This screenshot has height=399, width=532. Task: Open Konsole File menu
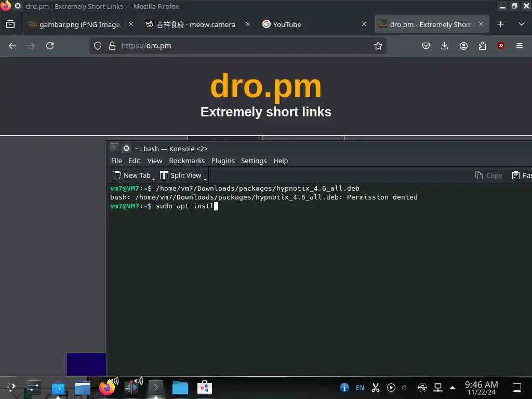[116, 161]
